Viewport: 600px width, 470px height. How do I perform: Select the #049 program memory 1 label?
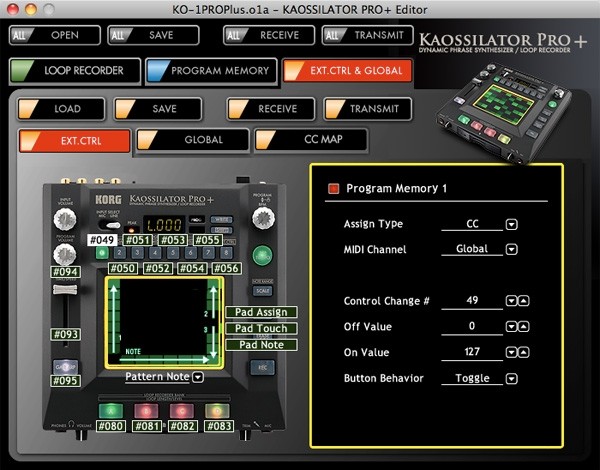[x=102, y=240]
